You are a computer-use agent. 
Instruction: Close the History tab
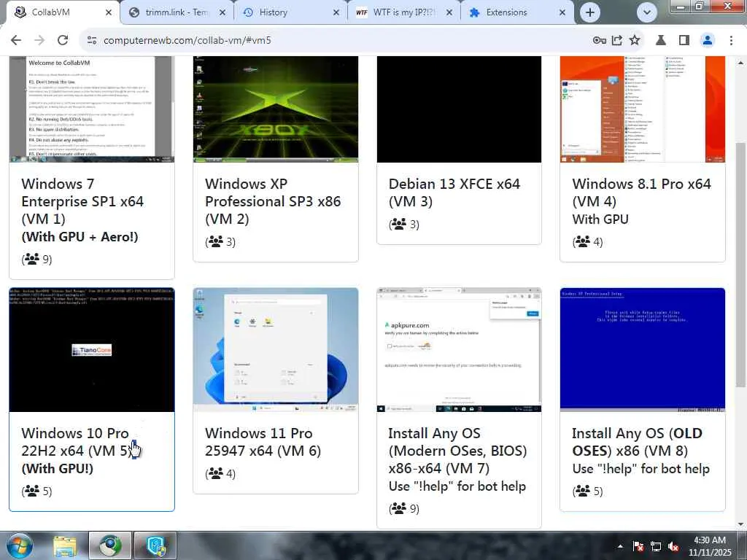click(336, 13)
